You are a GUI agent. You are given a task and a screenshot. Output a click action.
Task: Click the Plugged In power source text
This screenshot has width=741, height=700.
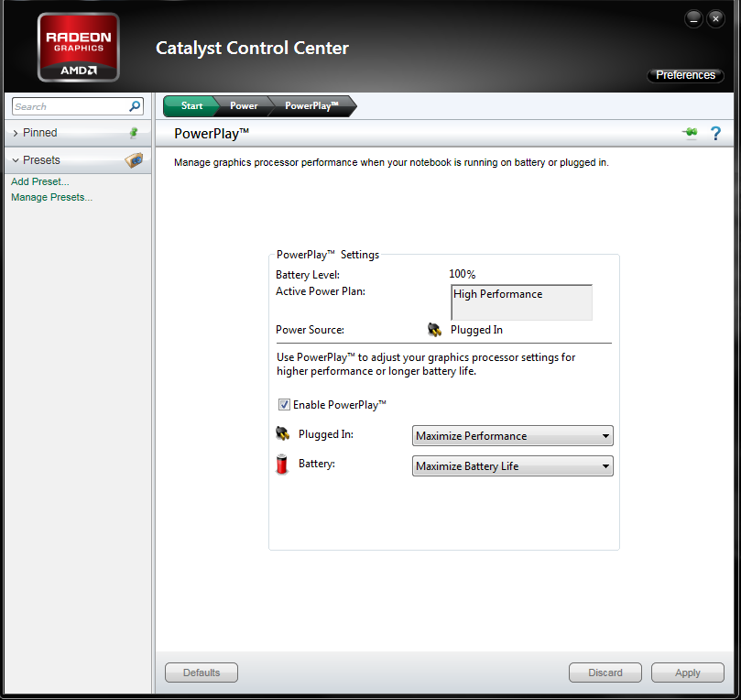[x=476, y=330]
